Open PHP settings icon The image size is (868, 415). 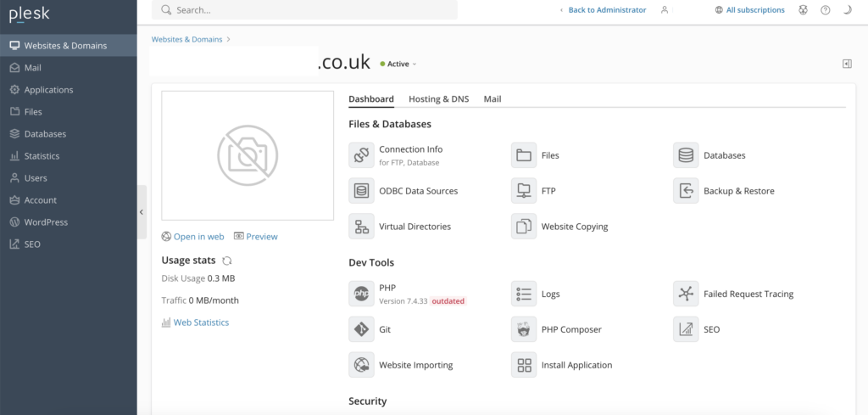pyautogui.click(x=361, y=294)
